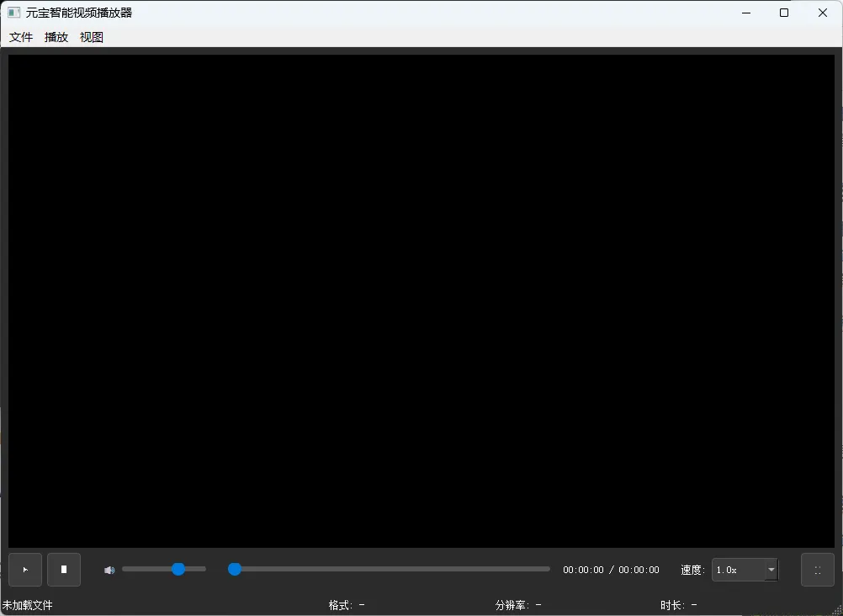
Task: Click the 未加载文件 status text
Action: (27, 605)
